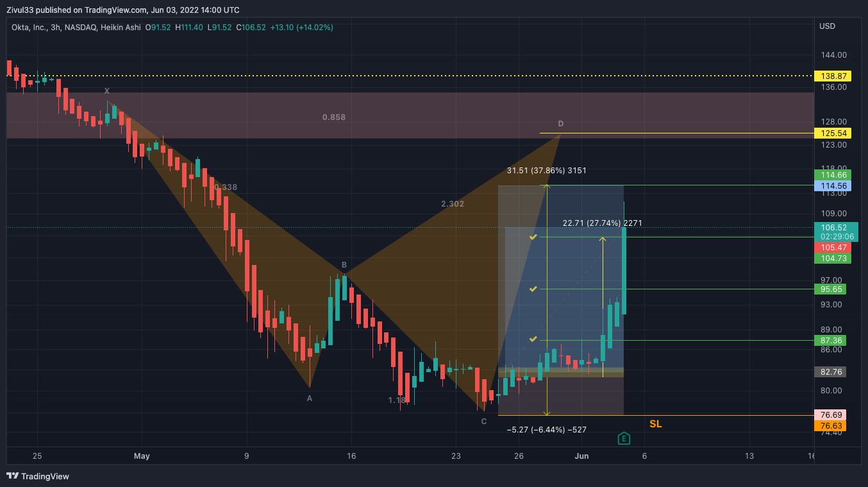Click pattern point label X
Viewport: 868px width, 487px height.
(107, 91)
